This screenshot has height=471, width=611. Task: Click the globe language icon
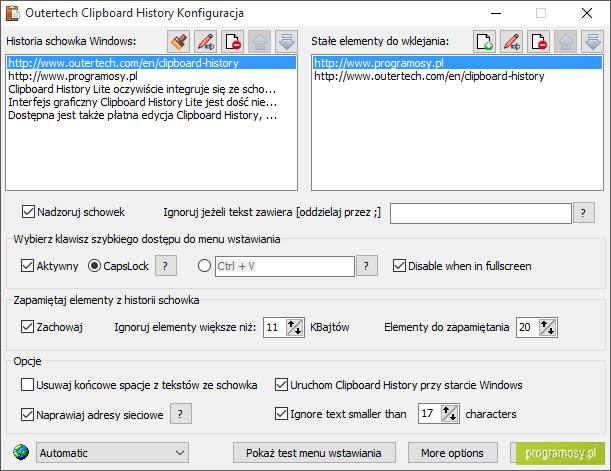(21, 452)
